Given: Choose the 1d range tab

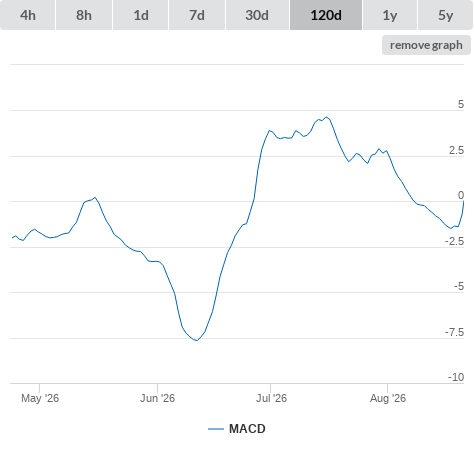Looking at the screenshot, I should [x=141, y=15].
